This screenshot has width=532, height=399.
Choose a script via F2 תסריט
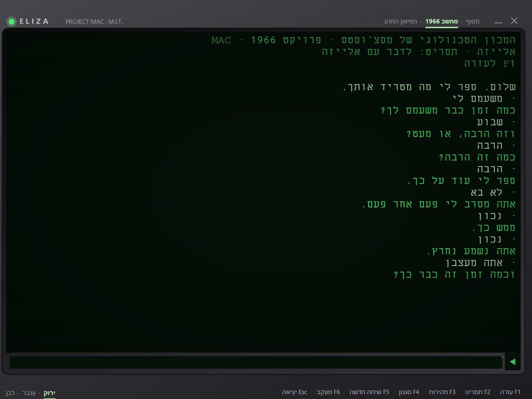click(478, 392)
